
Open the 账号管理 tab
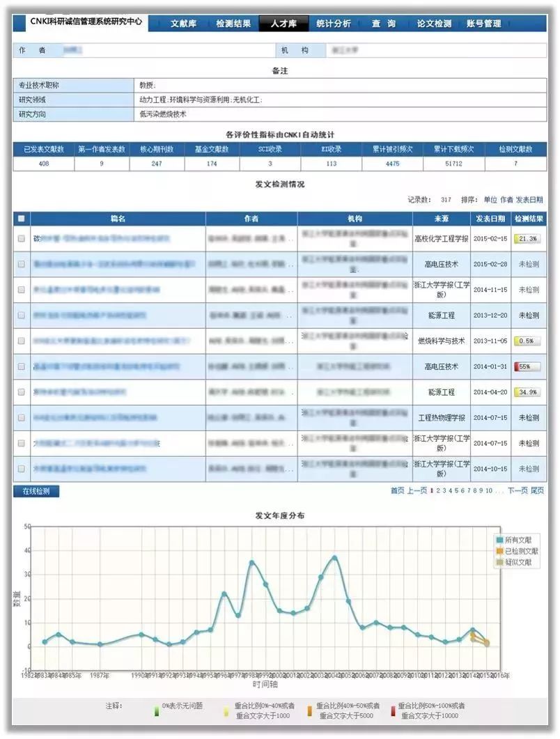pos(483,24)
